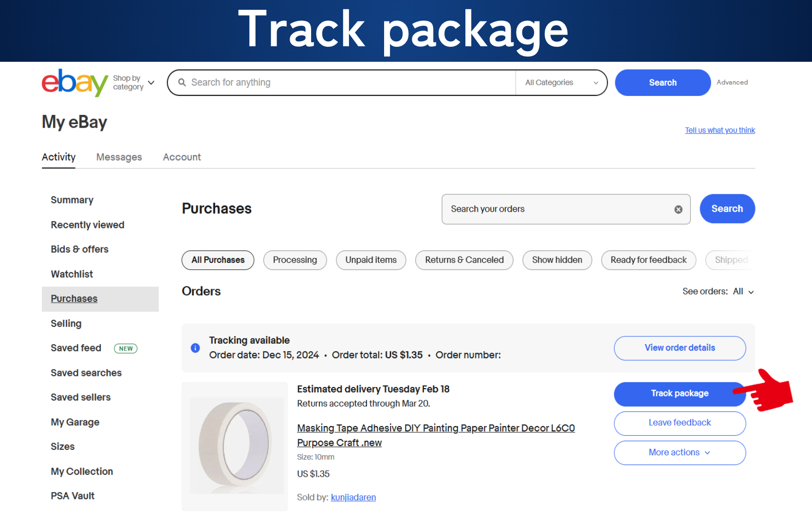Viewport: 812px width, 522px height.
Task: Open the masking tape product thumbnail
Action: pyautogui.click(x=235, y=446)
